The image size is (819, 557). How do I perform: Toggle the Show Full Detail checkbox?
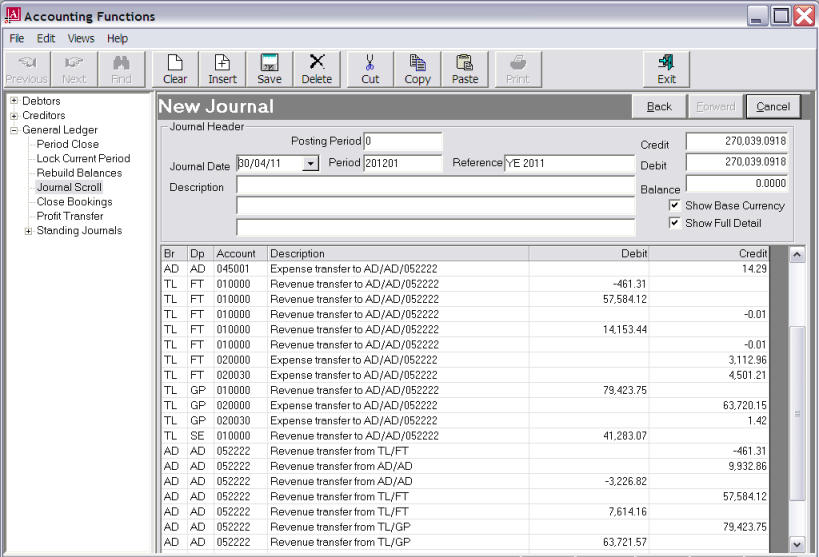(x=675, y=223)
